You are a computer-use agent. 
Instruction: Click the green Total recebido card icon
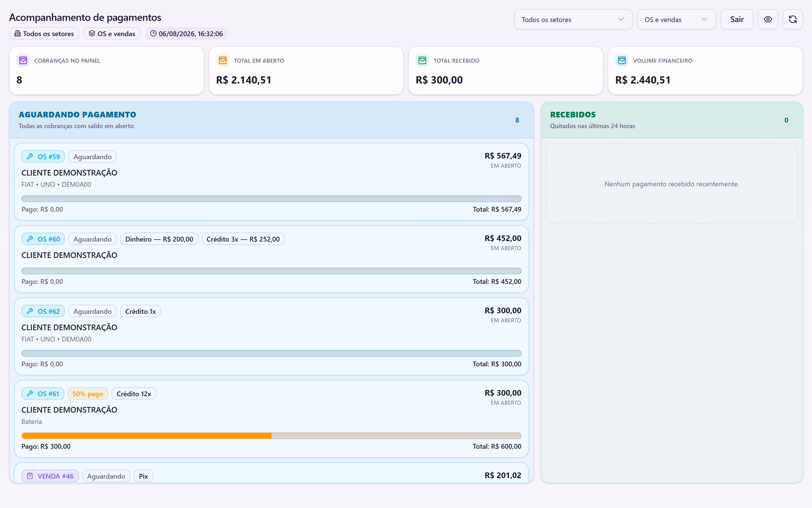tap(422, 60)
